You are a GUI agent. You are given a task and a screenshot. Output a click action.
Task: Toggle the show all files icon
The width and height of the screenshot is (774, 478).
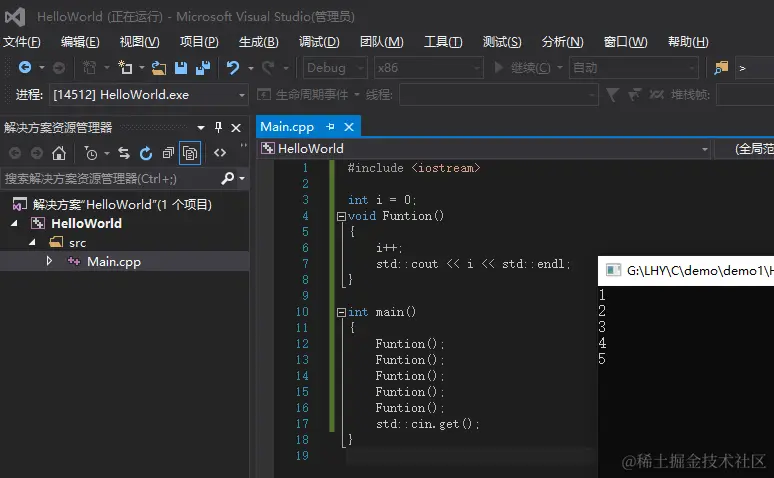190,153
